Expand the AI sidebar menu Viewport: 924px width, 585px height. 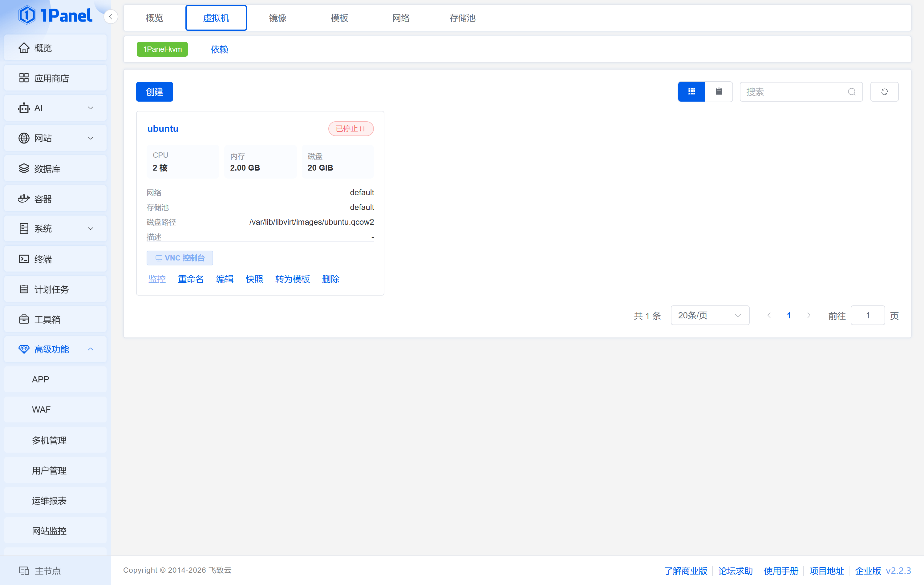point(55,108)
